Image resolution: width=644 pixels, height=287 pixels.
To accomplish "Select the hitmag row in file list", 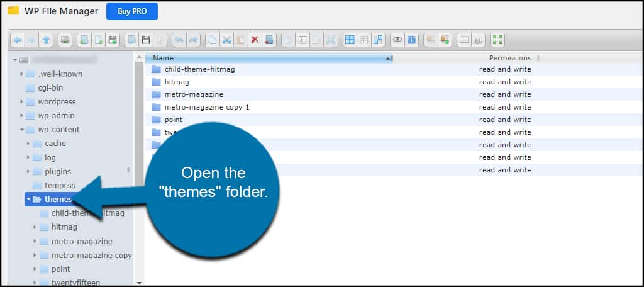I will click(394, 82).
